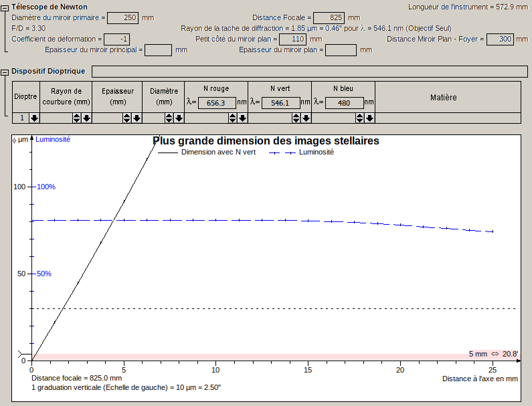Click the Epaisseur du miroir principal field
The width and height of the screenshot is (532, 406).
click(158, 50)
